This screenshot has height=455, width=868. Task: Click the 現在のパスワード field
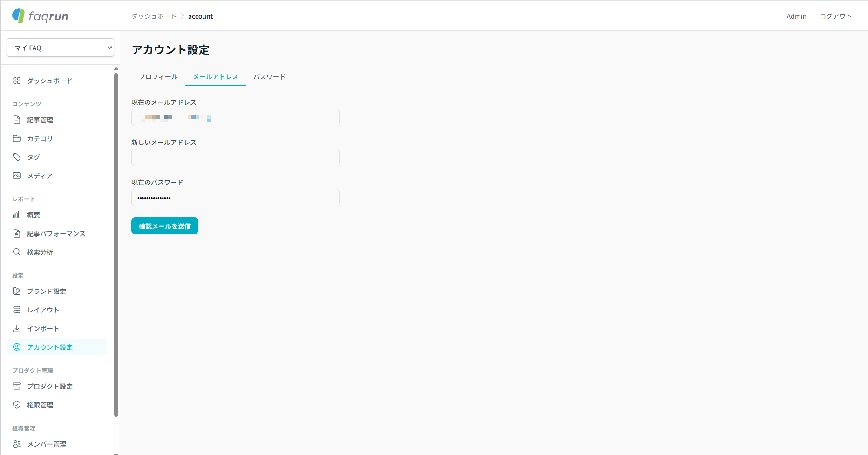point(236,197)
